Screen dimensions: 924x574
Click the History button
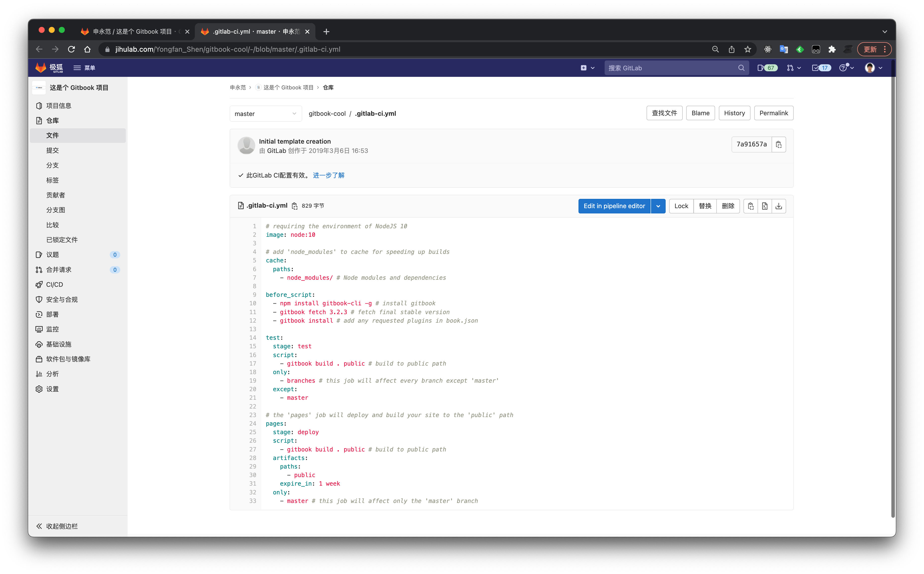pyautogui.click(x=734, y=113)
